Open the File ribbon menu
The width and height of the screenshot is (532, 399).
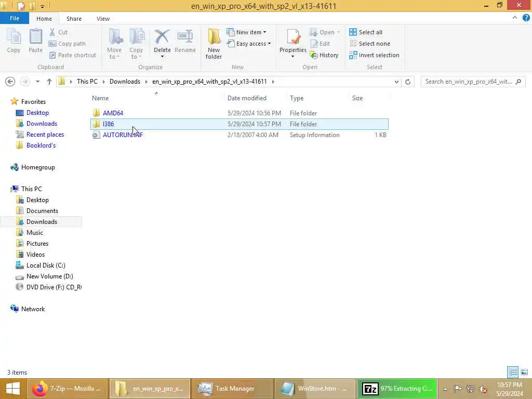[x=14, y=18]
